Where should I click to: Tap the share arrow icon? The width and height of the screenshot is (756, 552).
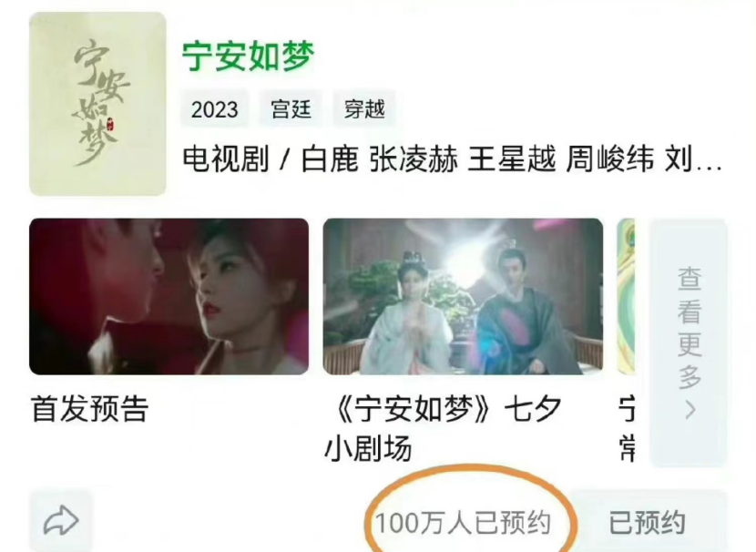pos(61,521)
